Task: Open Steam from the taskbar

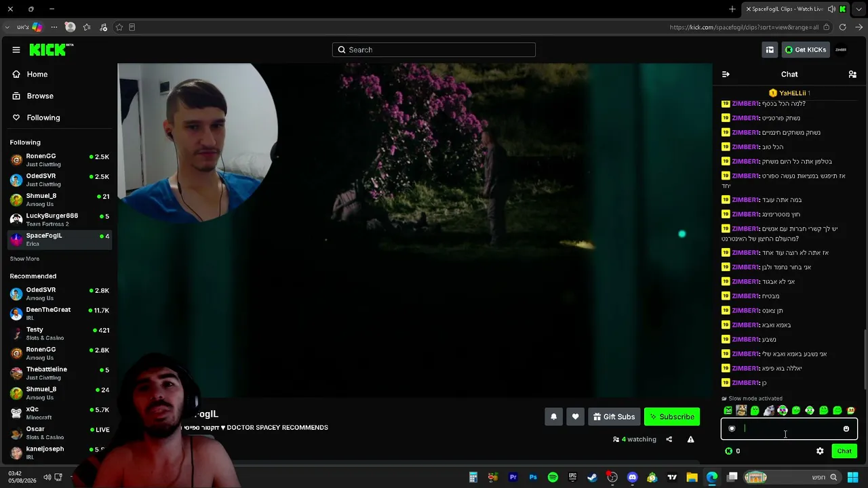Action: point(592,477)
